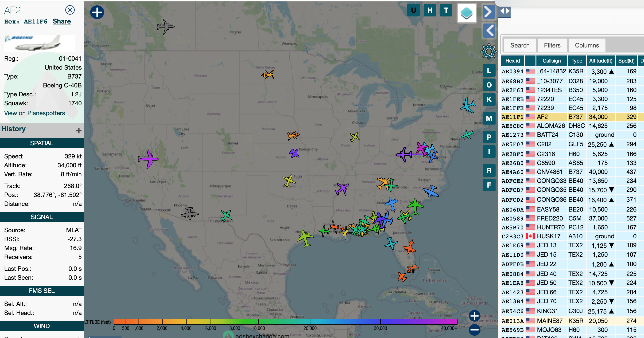Toggle the O map option button
The width and height of the screenshot is (644, 338).
(x=489, y=85)
